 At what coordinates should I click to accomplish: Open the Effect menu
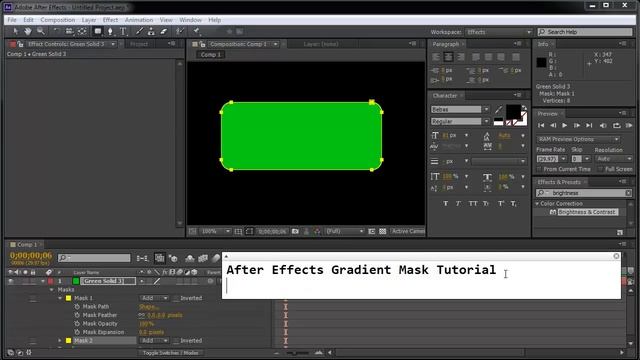(x=110, y=20)
